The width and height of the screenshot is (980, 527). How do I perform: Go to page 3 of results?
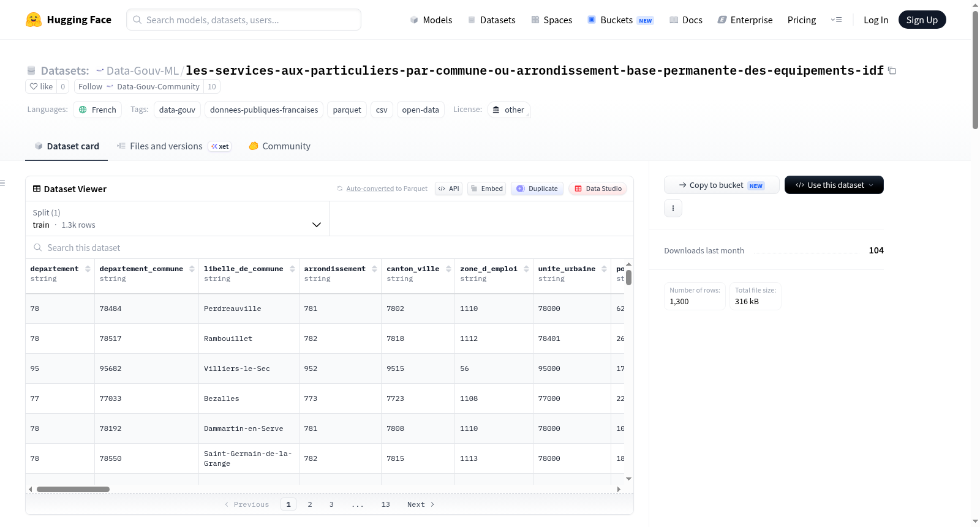[331, 504]
